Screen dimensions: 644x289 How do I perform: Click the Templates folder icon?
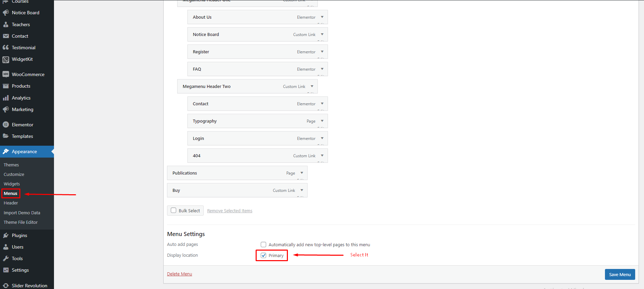(x=6, y=136)
